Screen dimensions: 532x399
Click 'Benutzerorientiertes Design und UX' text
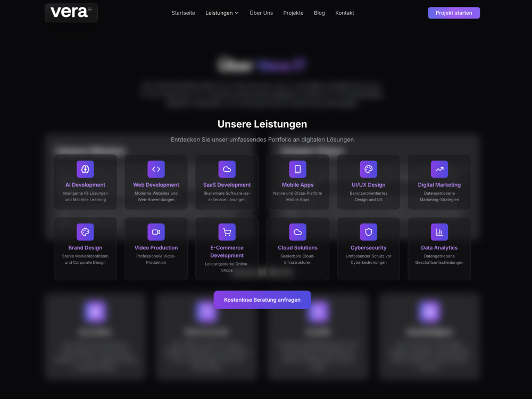coord(369,196)
